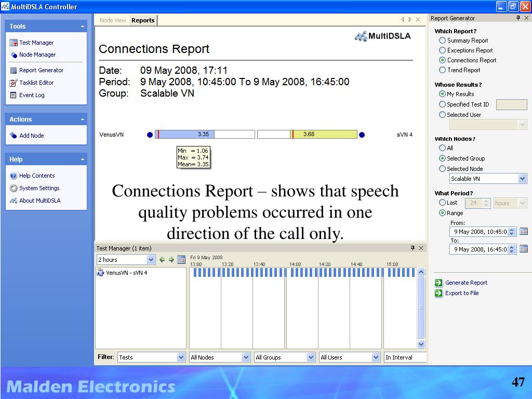The image size is (532, 399).
Task: Select Selected Node radio button
Action: pos(442,169)
